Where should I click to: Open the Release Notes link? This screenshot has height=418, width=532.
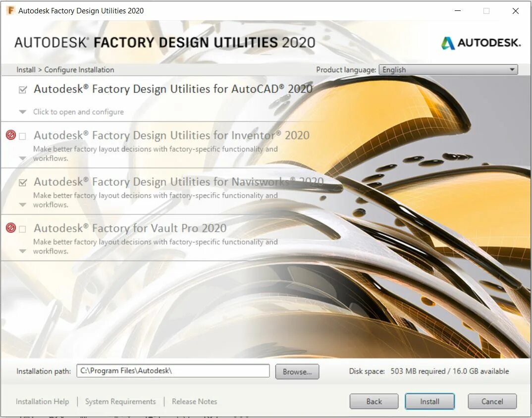tap(194, 401)
